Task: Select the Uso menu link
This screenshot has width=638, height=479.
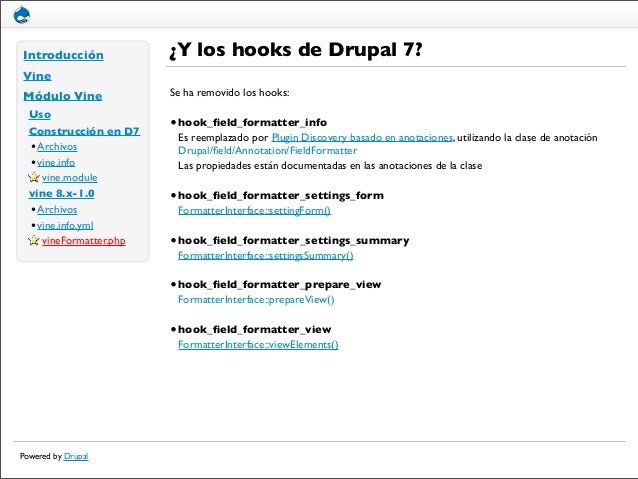Action: [x=40, y=114]
